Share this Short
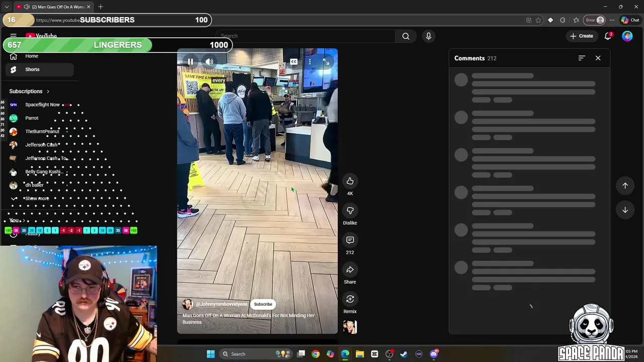 click(x=350, y=270)
